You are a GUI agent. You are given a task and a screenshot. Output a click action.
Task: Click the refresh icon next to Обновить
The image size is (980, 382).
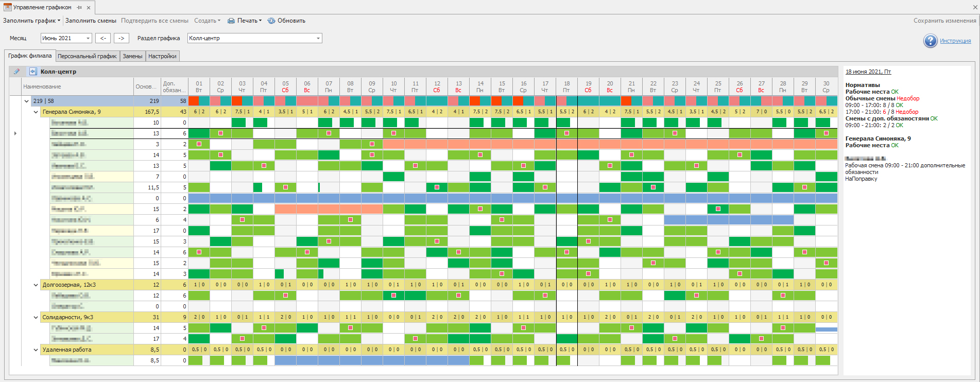271,21
